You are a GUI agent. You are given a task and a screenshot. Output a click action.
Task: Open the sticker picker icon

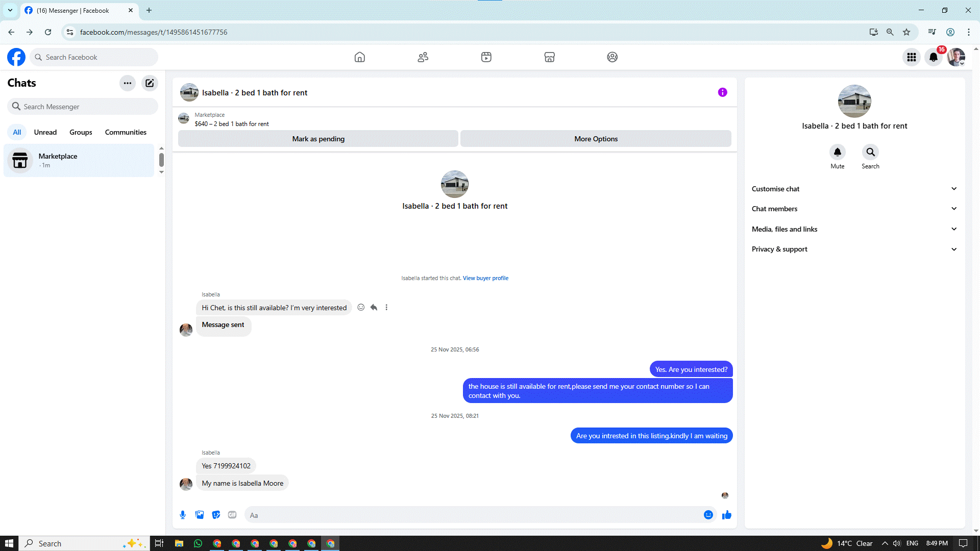(x=216, y=515)
